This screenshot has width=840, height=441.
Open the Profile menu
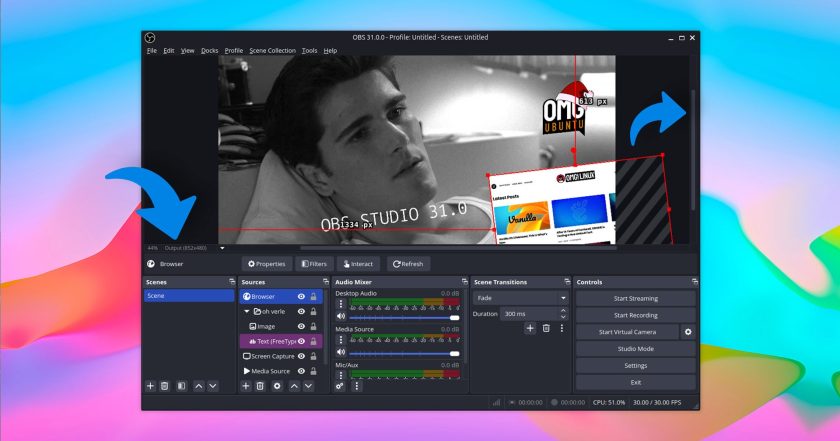point(234,50)
